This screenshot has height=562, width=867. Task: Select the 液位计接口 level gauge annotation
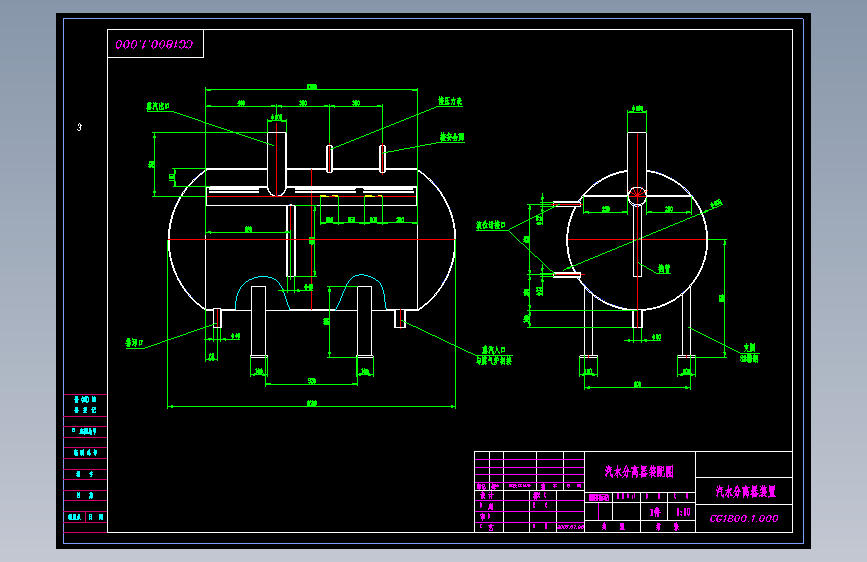[x=491, y=225]
